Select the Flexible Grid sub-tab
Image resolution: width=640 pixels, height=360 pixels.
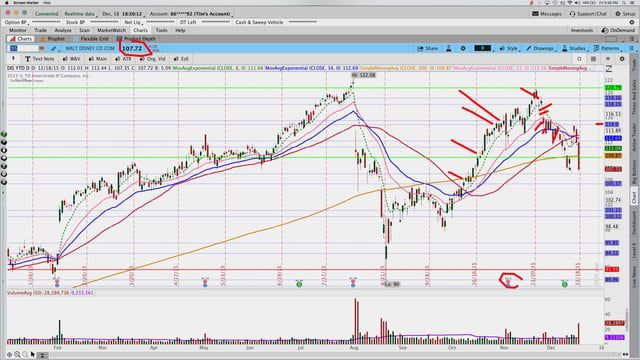[x=91, y=39]
